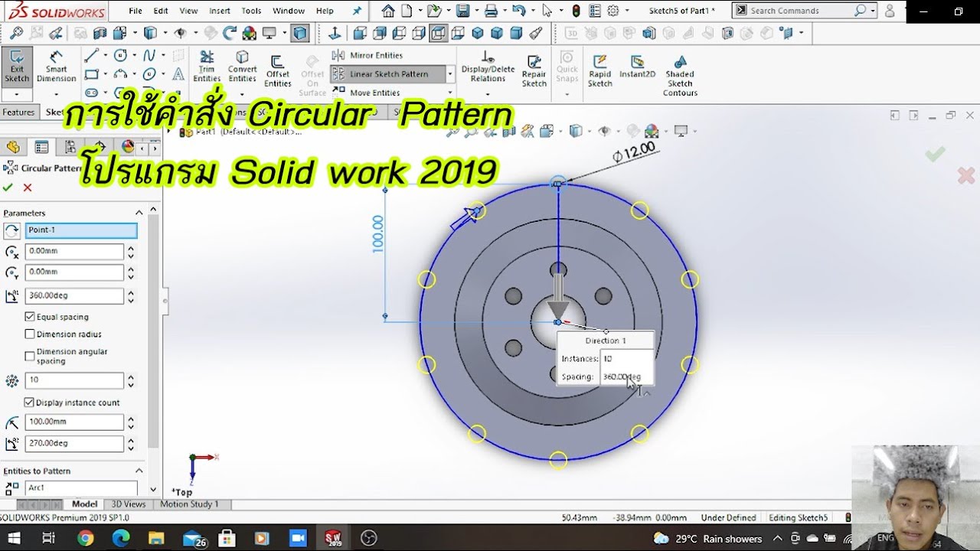Switch to the 3D Views tab
This screenshot has width=980, height=551.
(x=129, y=504)
